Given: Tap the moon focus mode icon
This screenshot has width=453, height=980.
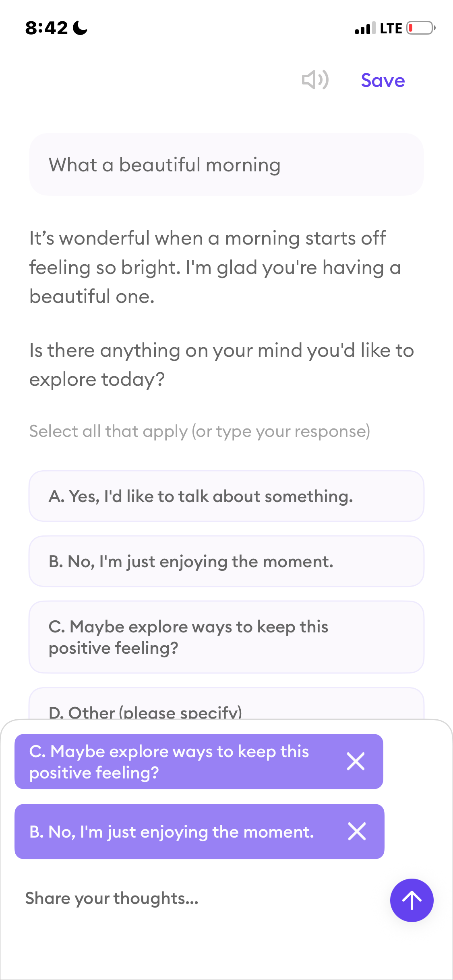Looking at the screenshot, I should [80, 28].
